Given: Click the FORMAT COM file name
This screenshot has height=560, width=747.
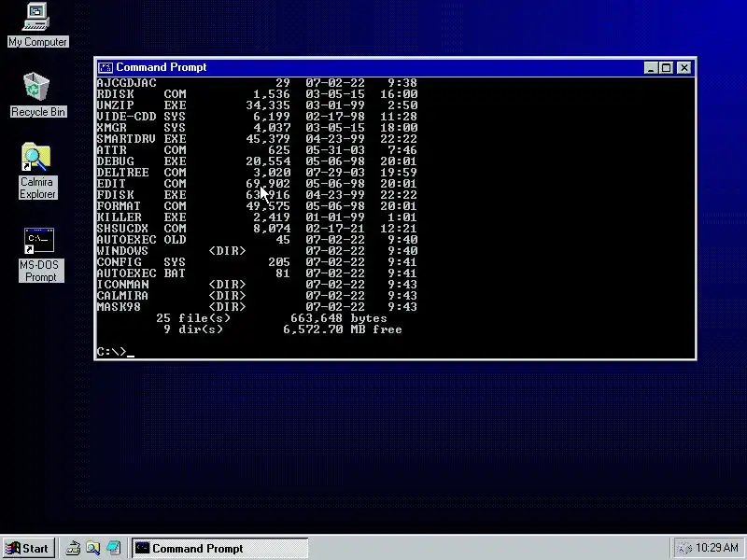Looking at the screenshot, I should coord(142,205).
